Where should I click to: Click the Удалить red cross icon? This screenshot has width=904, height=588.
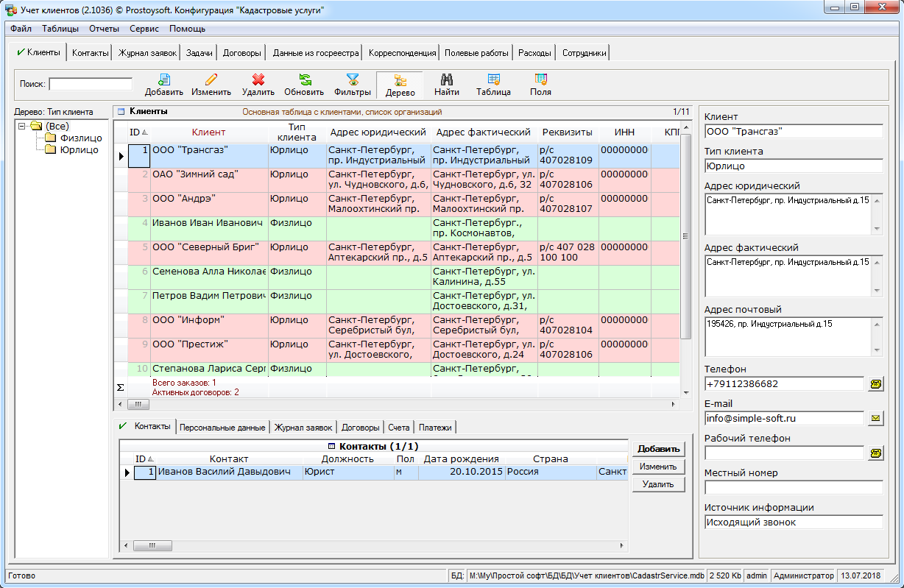tap(258, 80)
